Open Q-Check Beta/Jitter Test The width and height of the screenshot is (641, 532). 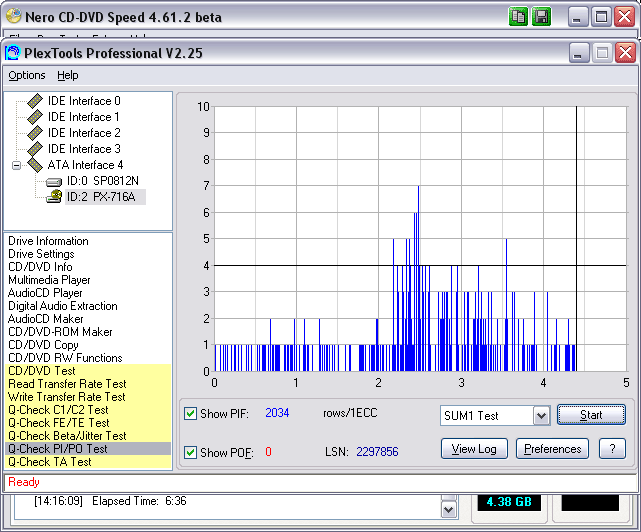67,436
